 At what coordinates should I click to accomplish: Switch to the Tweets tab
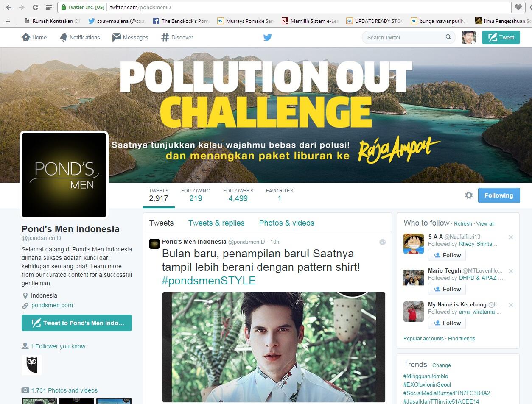pyautogui.click(x=161, y=223)
